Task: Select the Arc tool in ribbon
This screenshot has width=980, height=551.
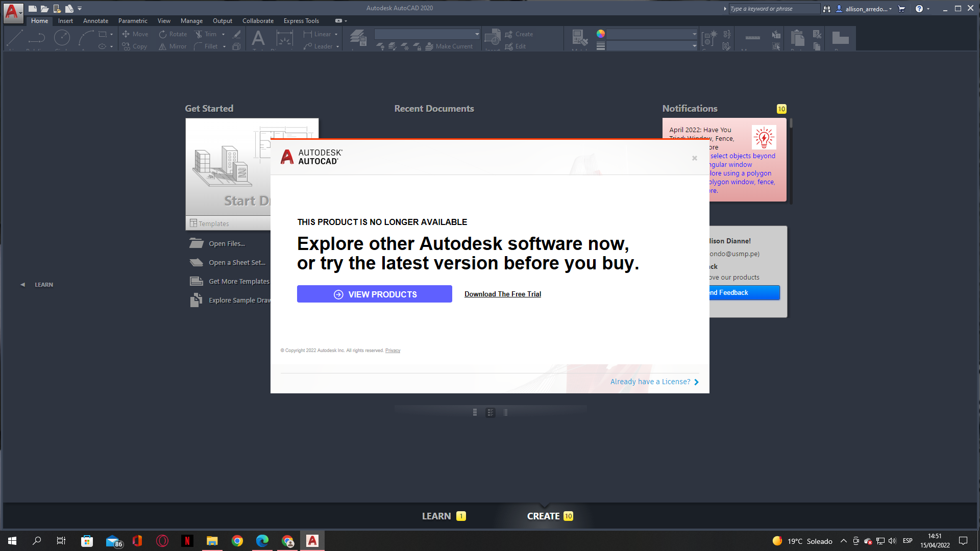Action: pyautogui.click(x=86, y=39)
